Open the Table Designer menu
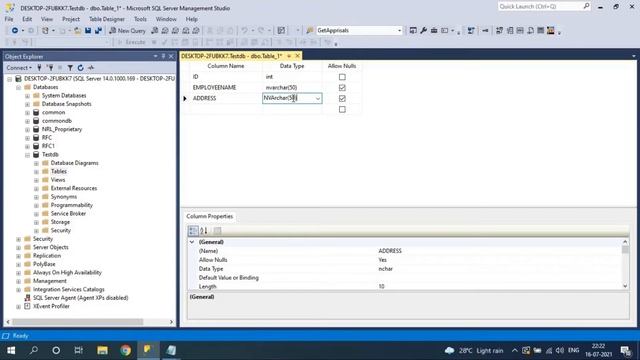 click(x=107, y=19)
